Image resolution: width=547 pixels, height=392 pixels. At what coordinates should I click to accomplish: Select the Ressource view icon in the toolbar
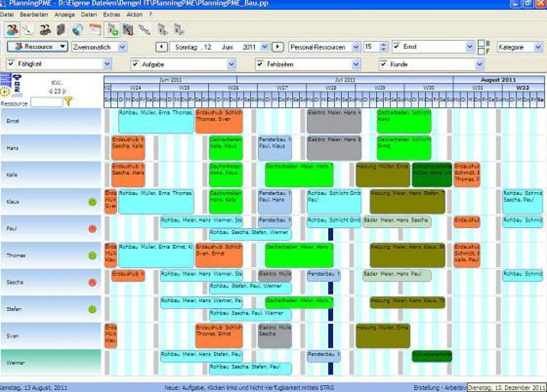tap(12, 30)
